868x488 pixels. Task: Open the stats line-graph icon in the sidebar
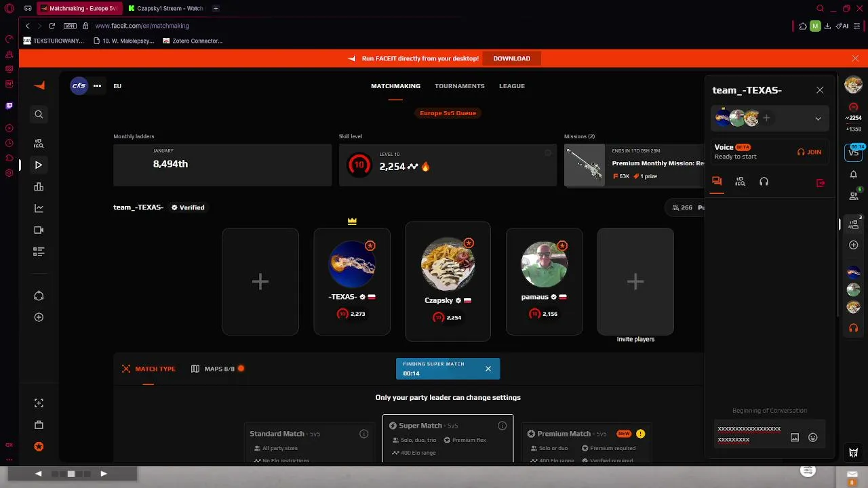coord(39,208)
